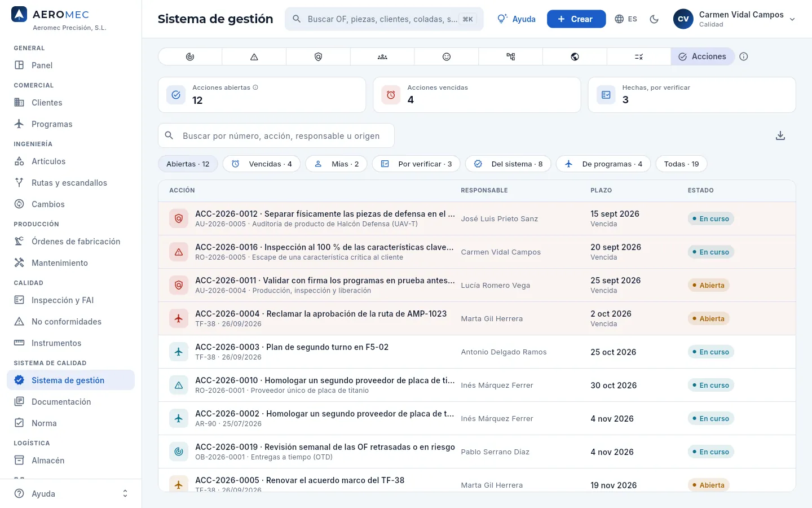The height and width of the screenshot is (508, 812).
Task: Filter by Del sistema · 8
Action: click(508, 164)
